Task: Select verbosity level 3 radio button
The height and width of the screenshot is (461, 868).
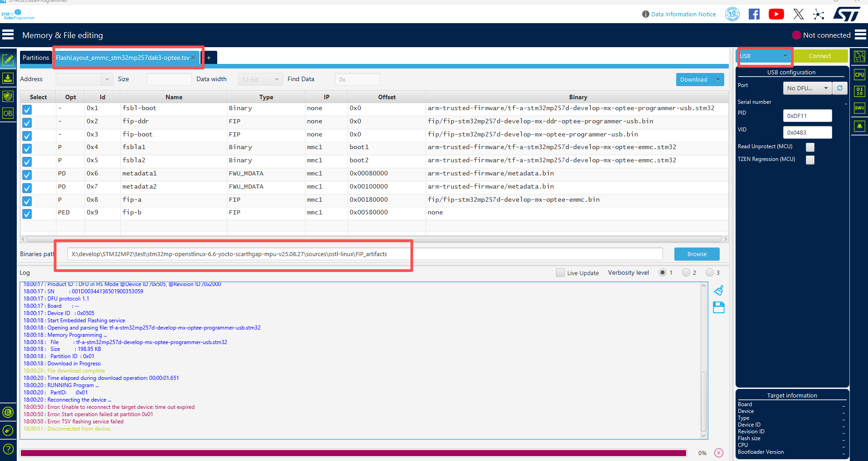Action: [710, 272]
